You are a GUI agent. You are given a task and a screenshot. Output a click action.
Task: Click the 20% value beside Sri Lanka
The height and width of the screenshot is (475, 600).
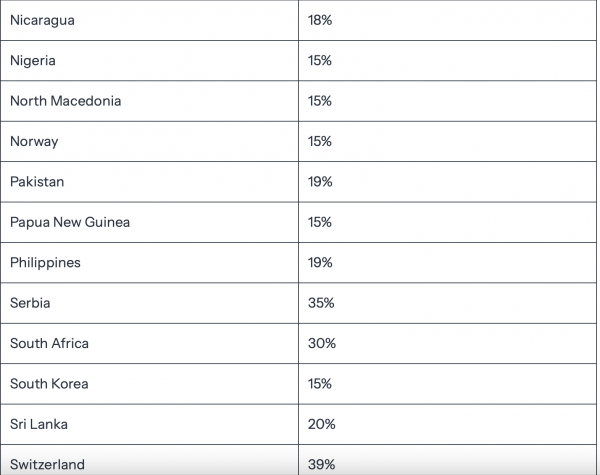[322, 424]
